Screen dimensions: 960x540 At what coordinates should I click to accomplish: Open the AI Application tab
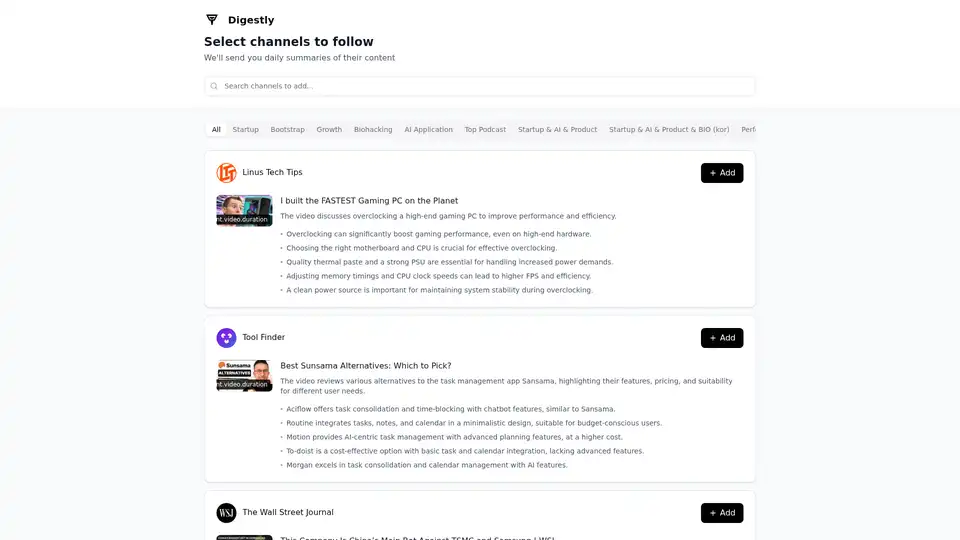428,129
